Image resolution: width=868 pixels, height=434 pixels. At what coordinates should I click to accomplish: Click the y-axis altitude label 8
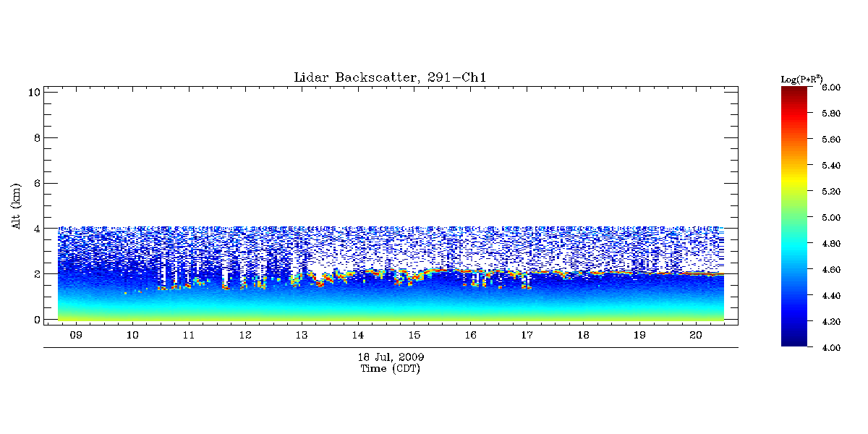point(36,137)
